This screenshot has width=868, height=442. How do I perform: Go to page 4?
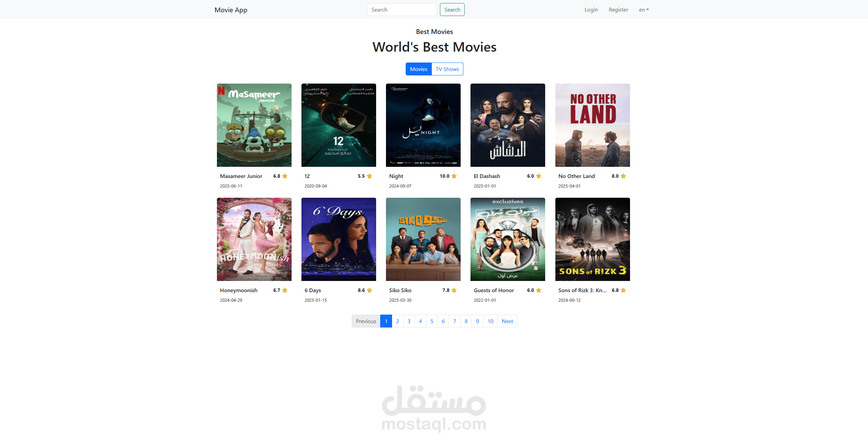(x=420, y=321)
